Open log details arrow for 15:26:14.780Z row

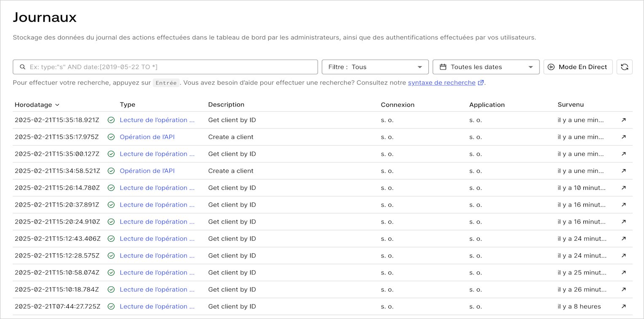[624, 188]
